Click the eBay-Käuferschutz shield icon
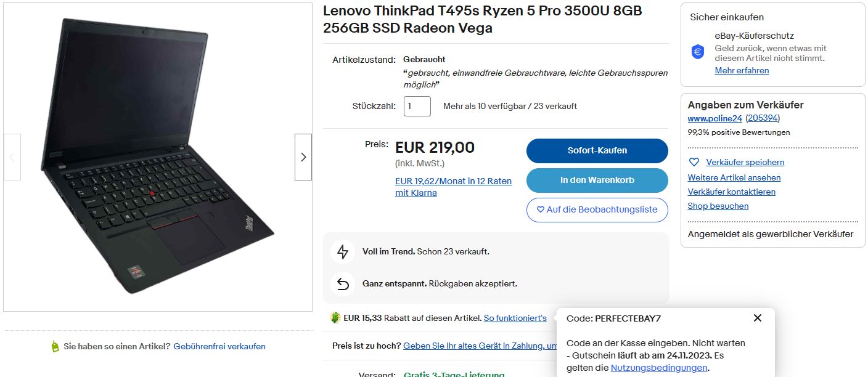The width and height of the screenshot is (868, 377). [698, 52]
